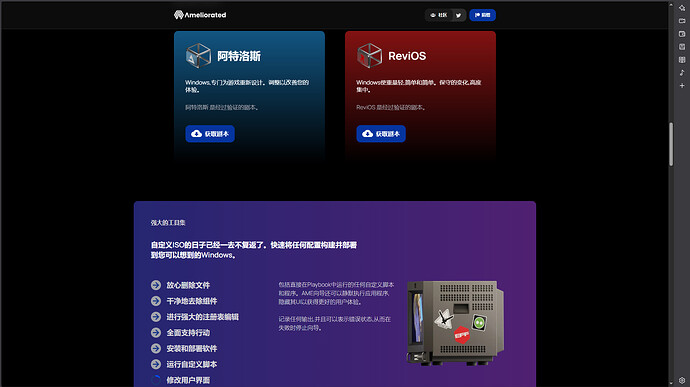Open the Twitter bird icon link
The width and height of the screenshot is (690, 387).
coord(459,15)
